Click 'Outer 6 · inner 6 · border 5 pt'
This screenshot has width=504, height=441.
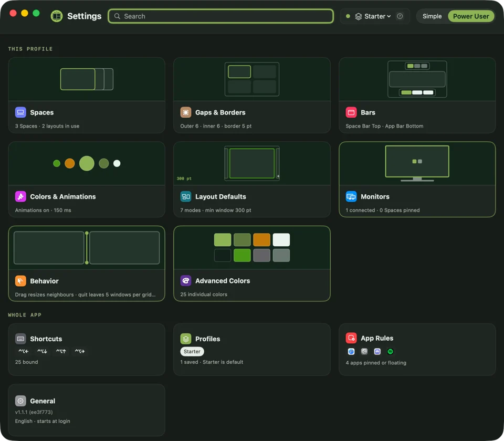216,126
